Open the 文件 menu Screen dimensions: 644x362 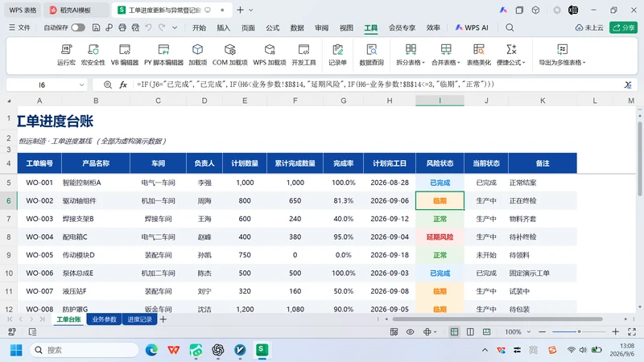[19, 27]
